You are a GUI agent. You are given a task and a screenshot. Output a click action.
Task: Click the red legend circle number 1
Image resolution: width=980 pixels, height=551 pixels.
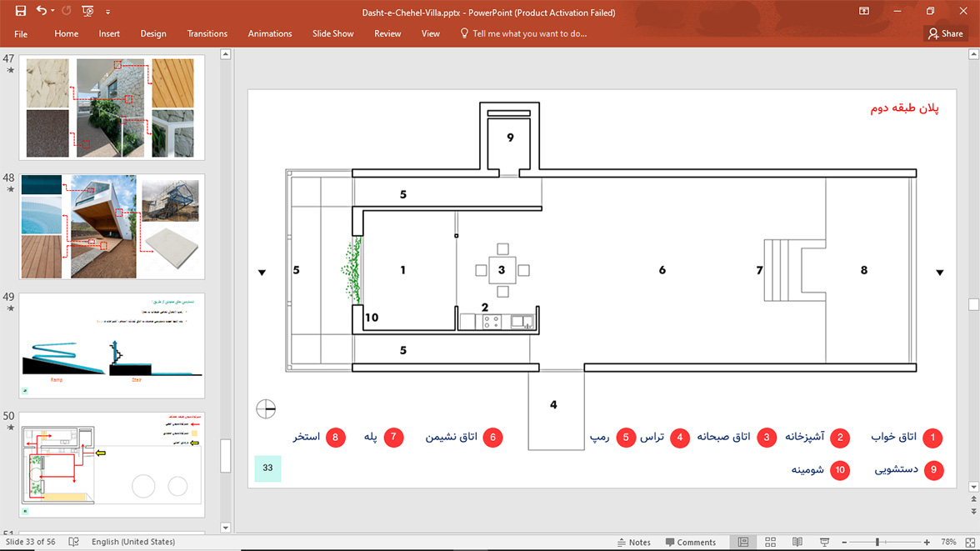tap(932, 438)
